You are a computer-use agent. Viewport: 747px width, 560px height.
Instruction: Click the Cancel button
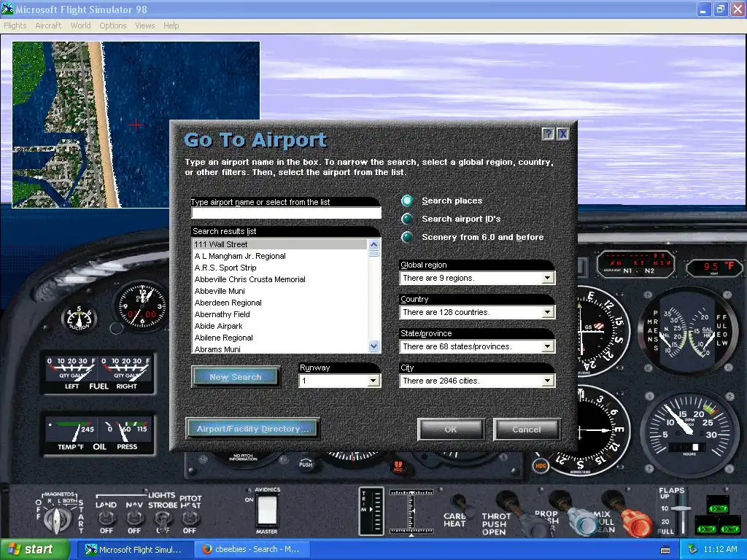tap(527, 429)
